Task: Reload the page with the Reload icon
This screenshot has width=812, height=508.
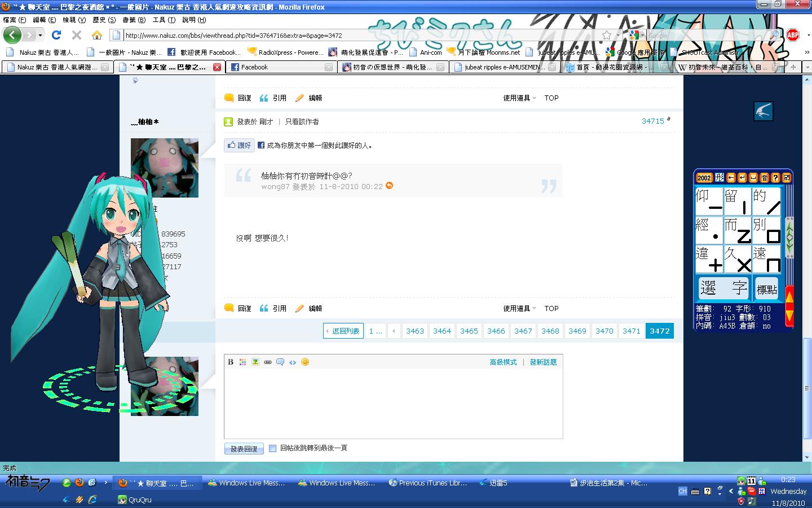Action: (56, 35)
